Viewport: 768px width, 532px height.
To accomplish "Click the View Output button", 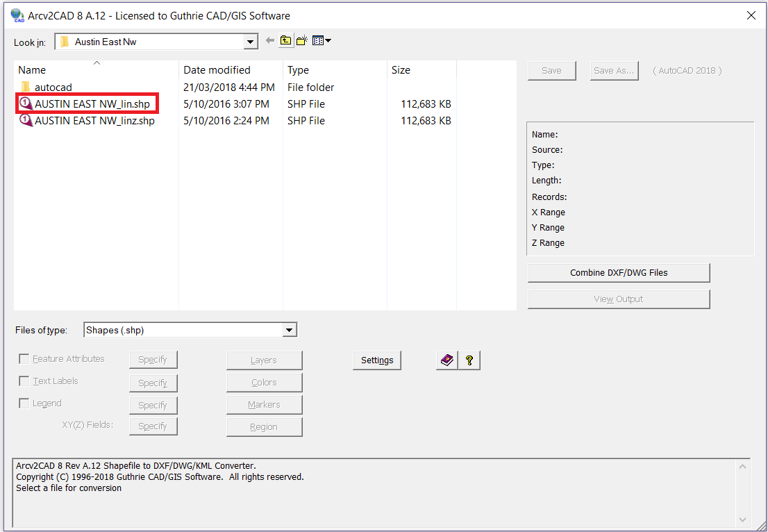I will 619,299.
